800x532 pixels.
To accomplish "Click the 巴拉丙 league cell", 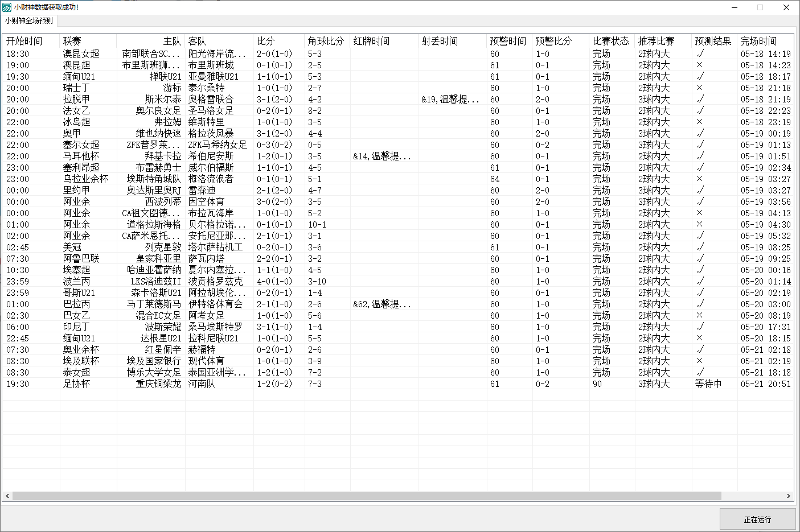I will pos(76,304).
